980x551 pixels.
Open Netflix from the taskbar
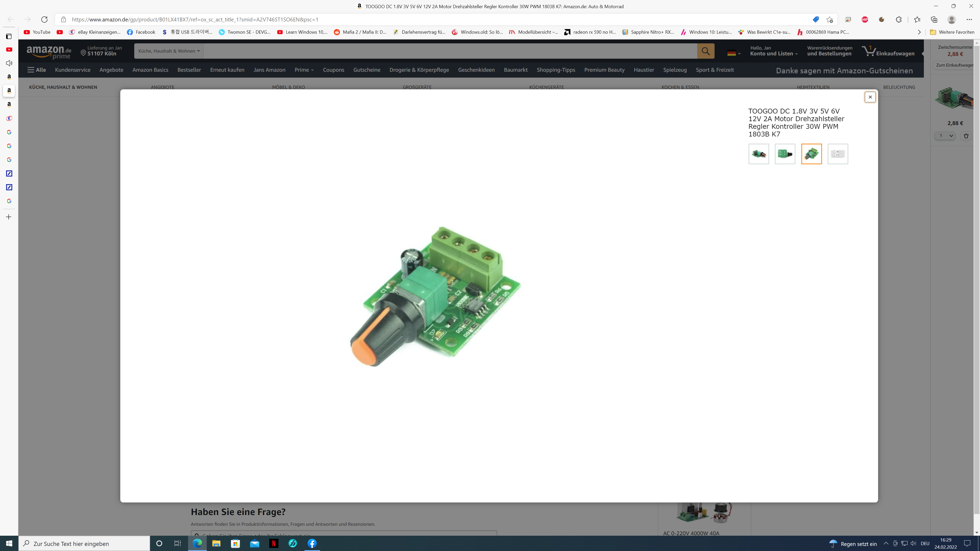click(x=274, y=543)
